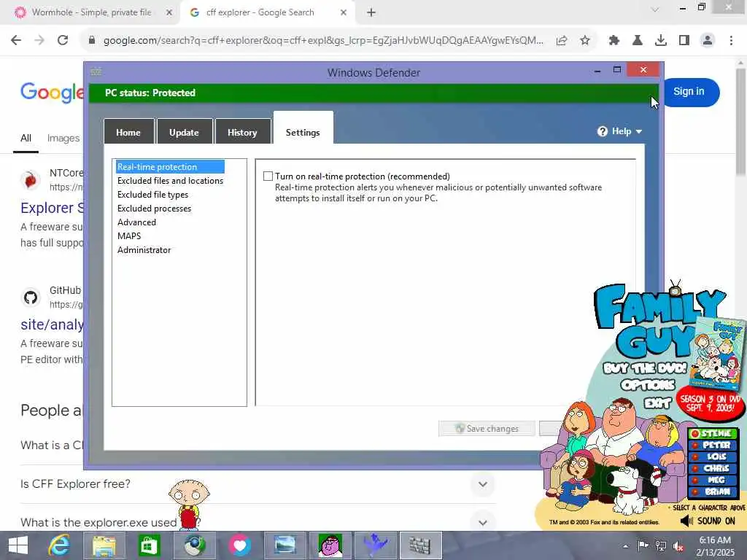747x560 pixels.
Task: Open the Chrome three-dot menu
Action: pos(731,41)
